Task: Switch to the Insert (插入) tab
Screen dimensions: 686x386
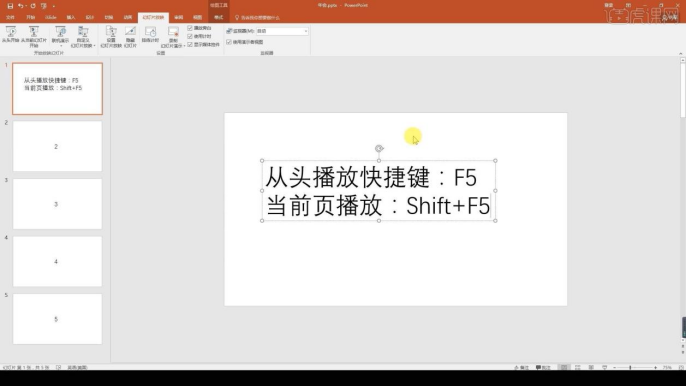Action: click(71, 18)
